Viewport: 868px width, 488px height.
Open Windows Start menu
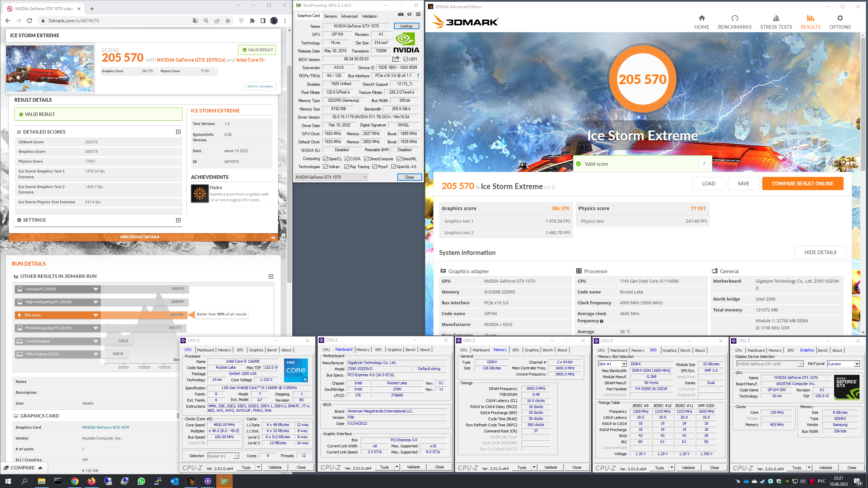(8, 481)
